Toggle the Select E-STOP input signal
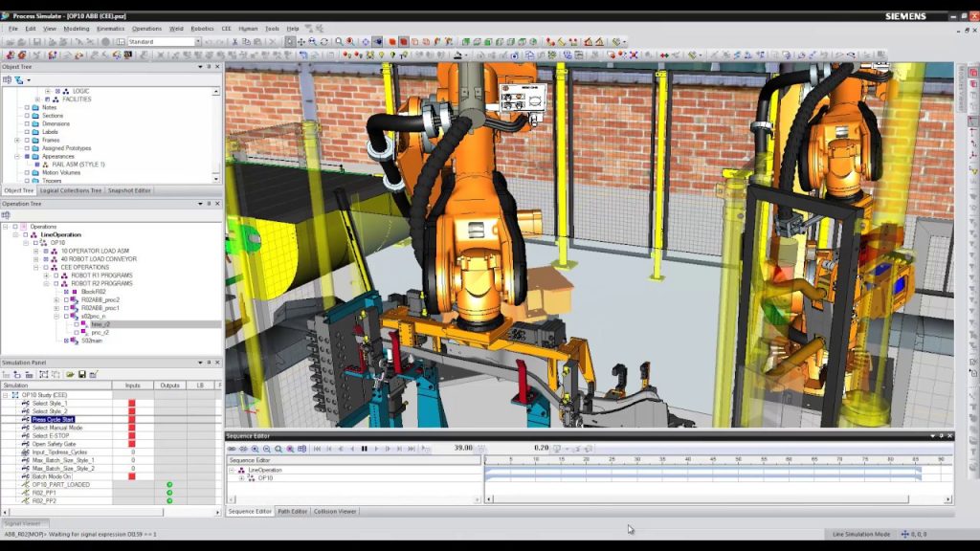This screenshot has width=980, height=551. (x=130, y=435)
